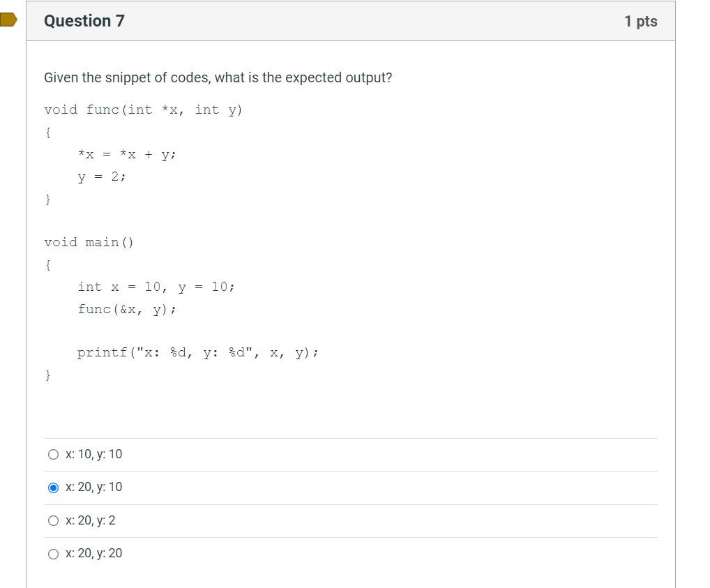Flag Question 7 with the bookmark icon
The height and width of the screenshot is (588, 710).
pos(8,20)
